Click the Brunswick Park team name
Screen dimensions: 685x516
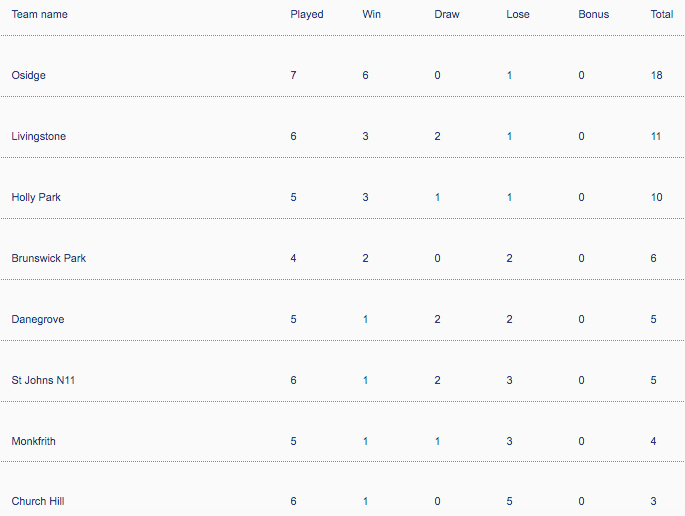pos(49,259)
